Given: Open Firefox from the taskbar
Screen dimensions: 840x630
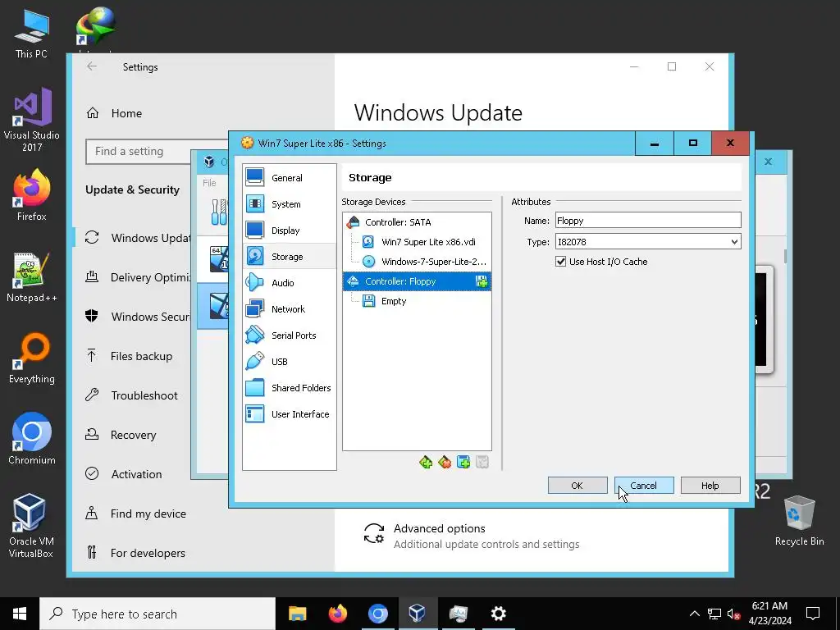Looking at the screenshot, I should (x=337, y=614).
